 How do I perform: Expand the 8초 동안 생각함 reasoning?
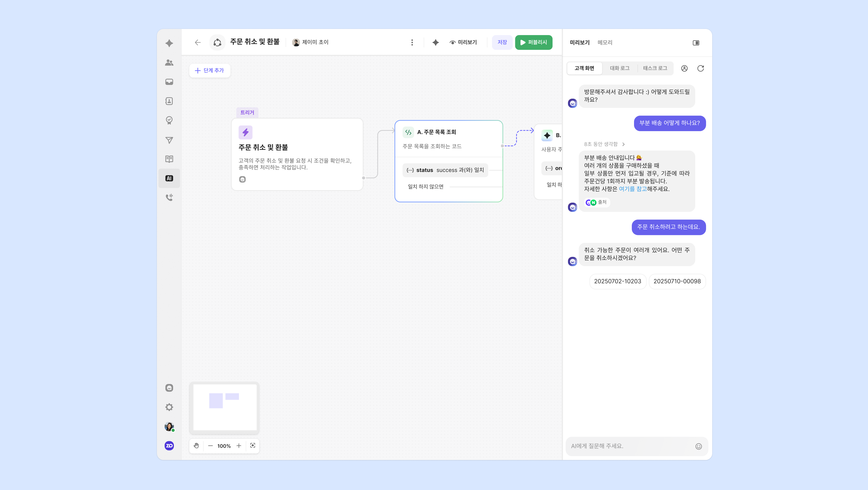(x=604, y=144)
